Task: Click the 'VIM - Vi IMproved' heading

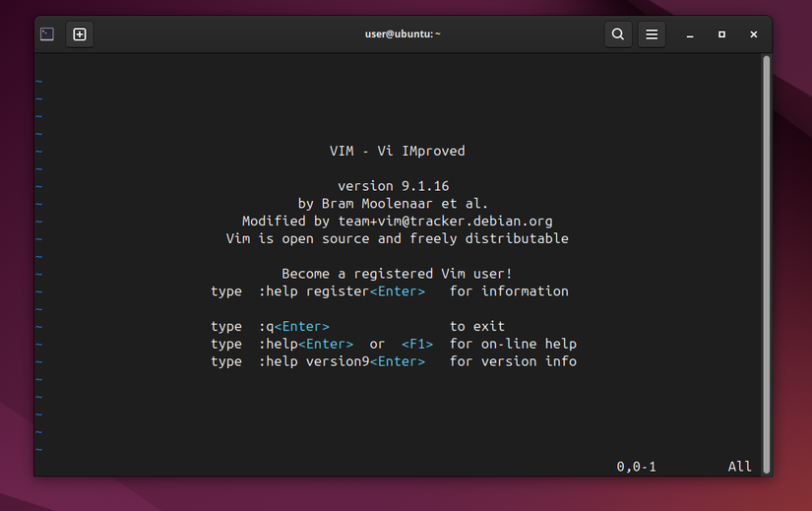Action: 398,151
